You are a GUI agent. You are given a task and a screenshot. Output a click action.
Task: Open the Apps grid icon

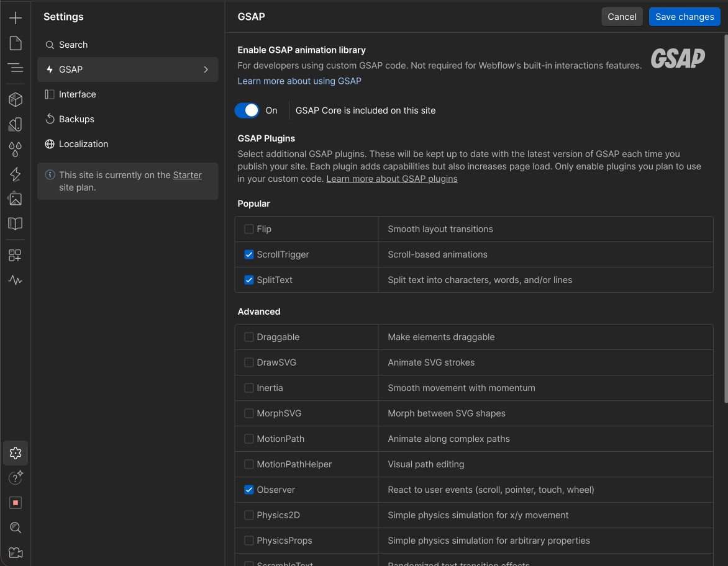point(16,255)
